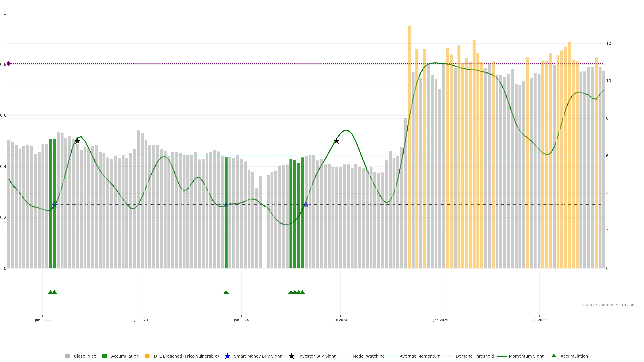Click the Jul 2023 x-axis tick label
The width and height of the screenshot is (644, 362).
(141, 320)
